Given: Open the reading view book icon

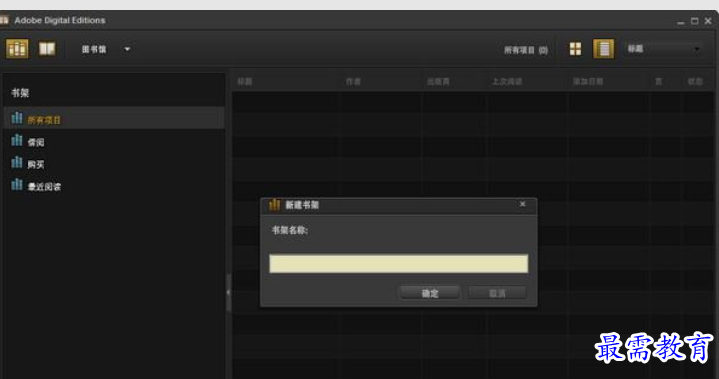Looking at the screenshot, I should tap(47, 49).
